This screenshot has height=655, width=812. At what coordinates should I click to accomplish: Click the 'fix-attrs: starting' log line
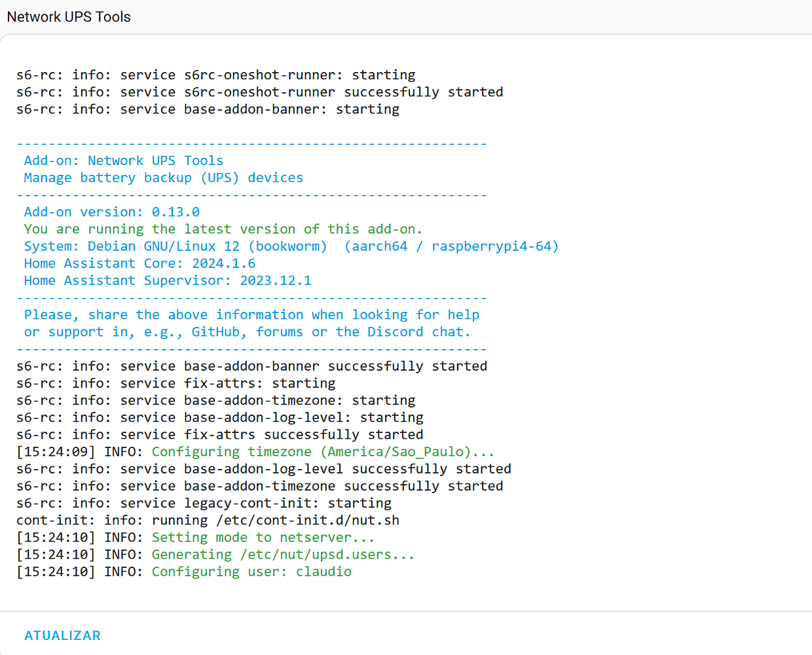176,383
